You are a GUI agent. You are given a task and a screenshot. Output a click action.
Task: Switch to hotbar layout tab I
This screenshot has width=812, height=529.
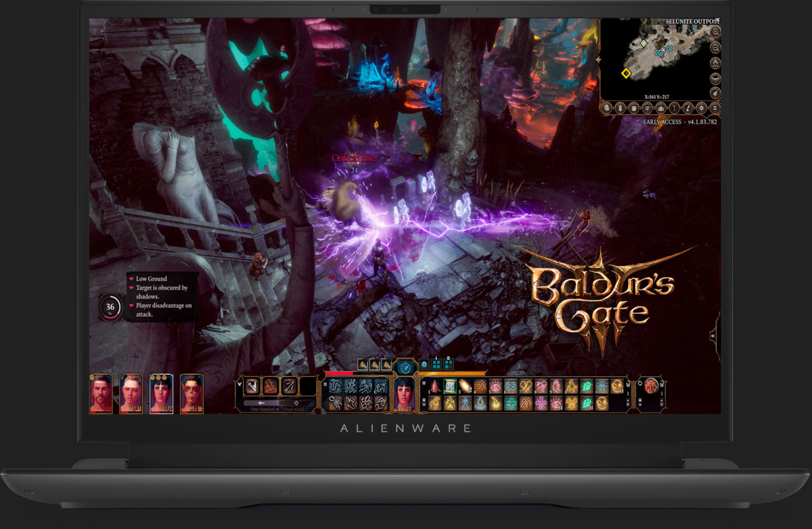pos(436,364)
